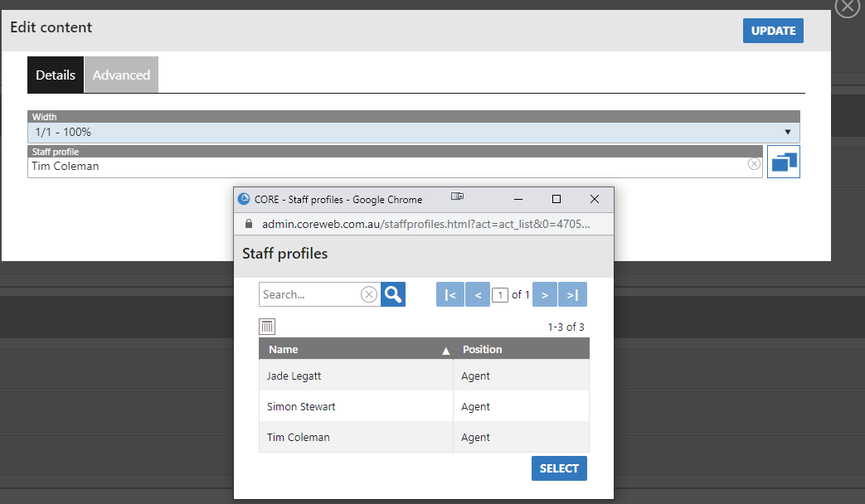Viewport: 865px width, 504px height.
Task: Click the blue search magnifier icon
Action: (393, 294)
